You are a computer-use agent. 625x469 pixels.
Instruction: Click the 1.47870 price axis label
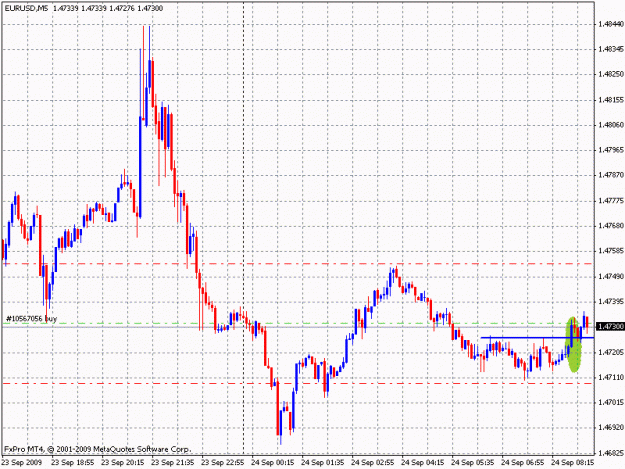[611, 175]
